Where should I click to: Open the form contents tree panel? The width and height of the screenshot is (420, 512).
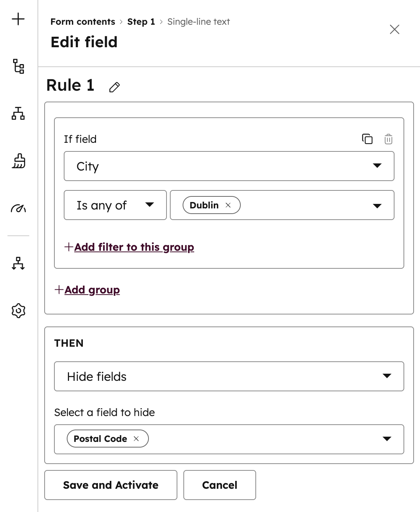pos(18,67)
